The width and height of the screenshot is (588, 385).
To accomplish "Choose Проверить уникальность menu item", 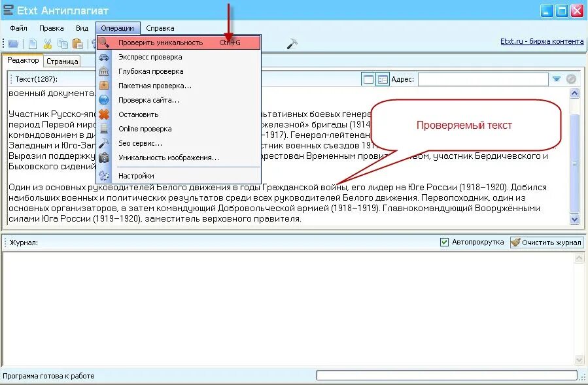I will point(179,42).
